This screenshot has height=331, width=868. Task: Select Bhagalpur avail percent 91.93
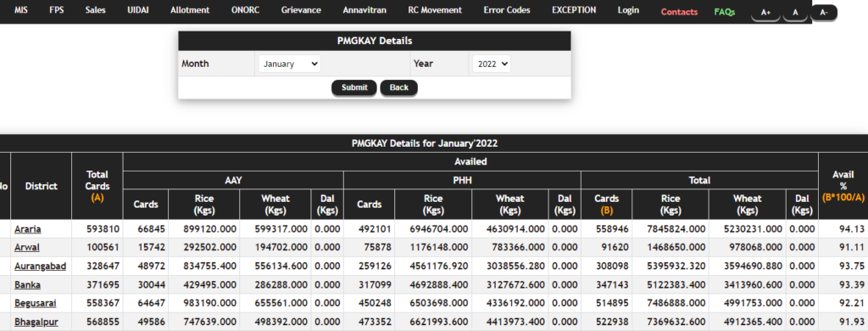[852, 322]
